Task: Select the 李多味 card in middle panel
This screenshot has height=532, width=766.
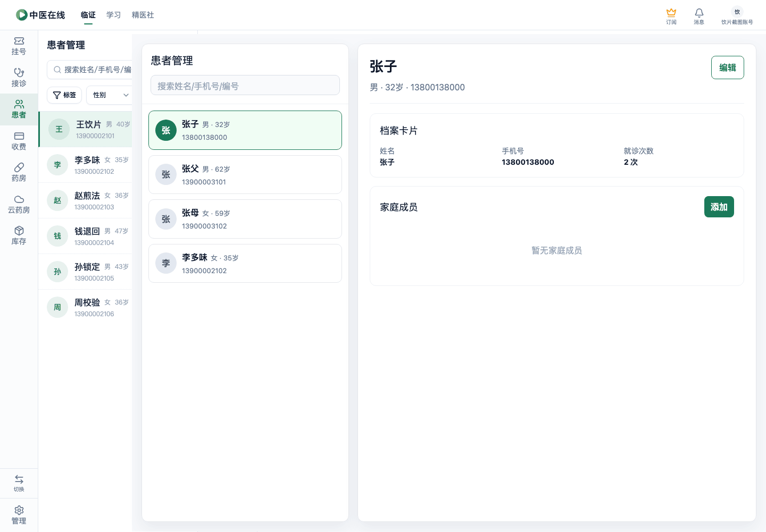Action: 245,263
